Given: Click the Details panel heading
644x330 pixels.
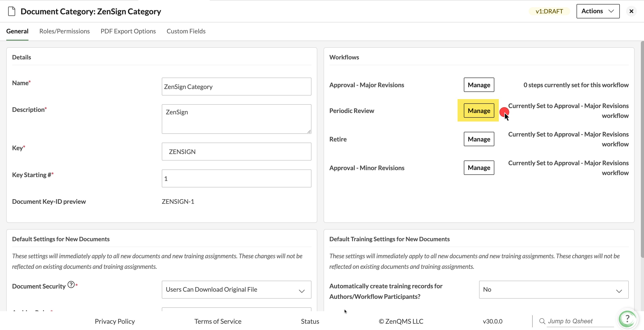Looking at the screenshot, I should point(22,57).
